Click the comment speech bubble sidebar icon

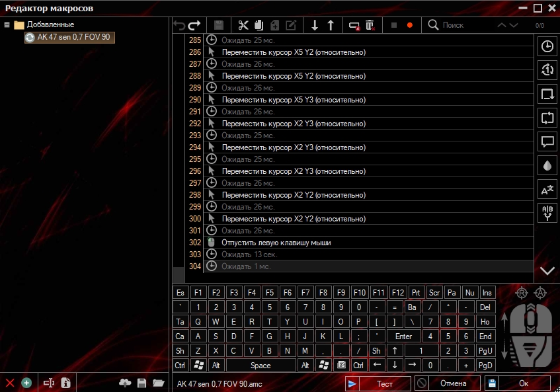[x=547, y=141]
